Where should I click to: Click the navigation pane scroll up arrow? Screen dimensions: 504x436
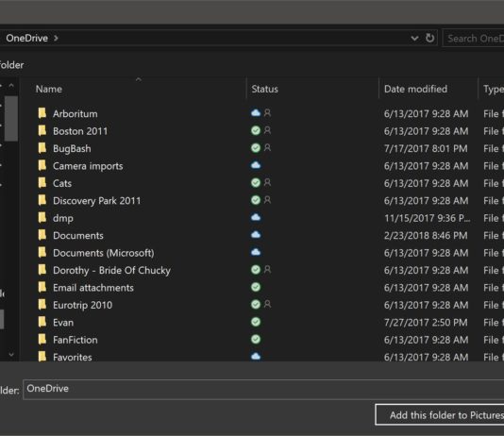click(x=11, y=86)
